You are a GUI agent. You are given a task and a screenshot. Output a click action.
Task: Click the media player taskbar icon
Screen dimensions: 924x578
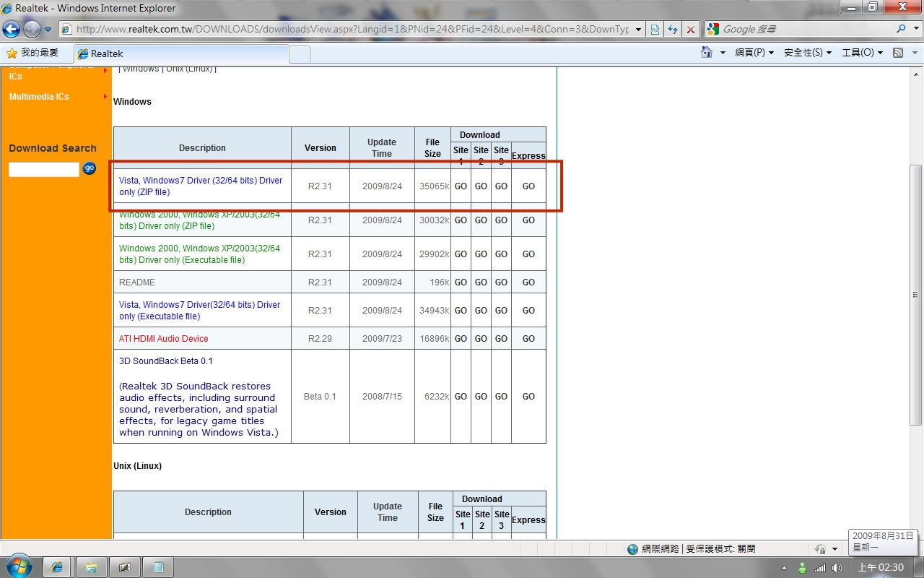coord(124,567)
